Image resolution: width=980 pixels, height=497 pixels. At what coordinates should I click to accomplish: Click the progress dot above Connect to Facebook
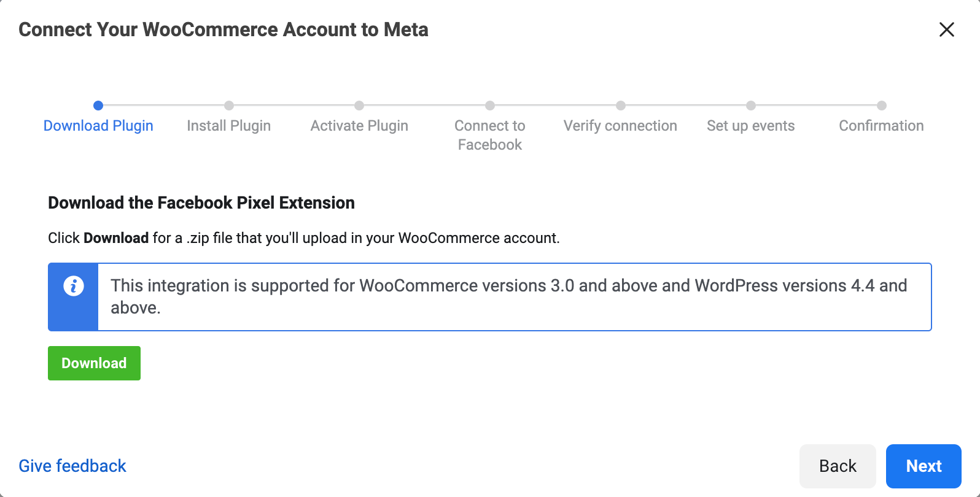point(490,106)
